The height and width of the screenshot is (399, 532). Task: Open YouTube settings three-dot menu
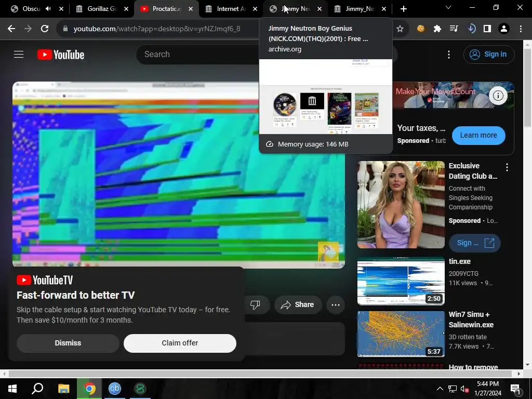(449, 55)
